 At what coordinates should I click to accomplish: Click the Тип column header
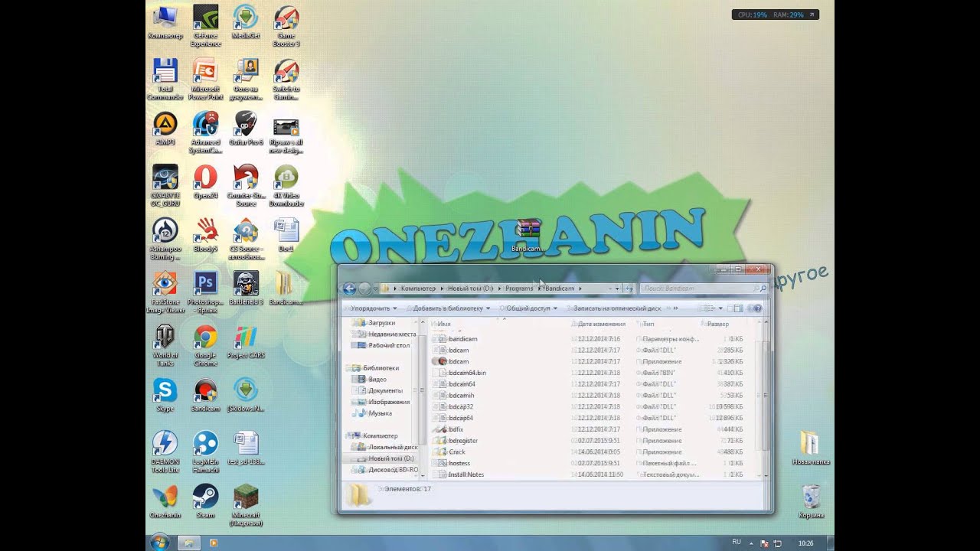pyautogui.click(x=648, y=324)
